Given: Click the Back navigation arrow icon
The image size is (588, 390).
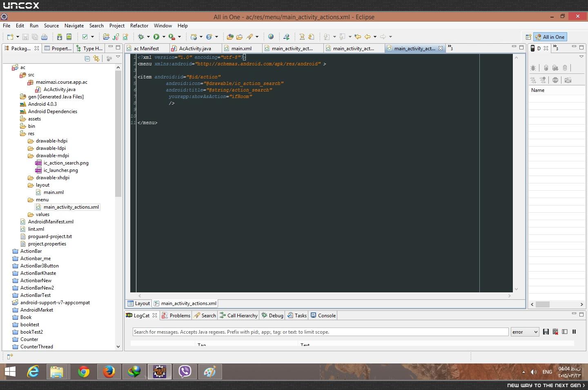Looking at the screenshot, I should 367,37.
